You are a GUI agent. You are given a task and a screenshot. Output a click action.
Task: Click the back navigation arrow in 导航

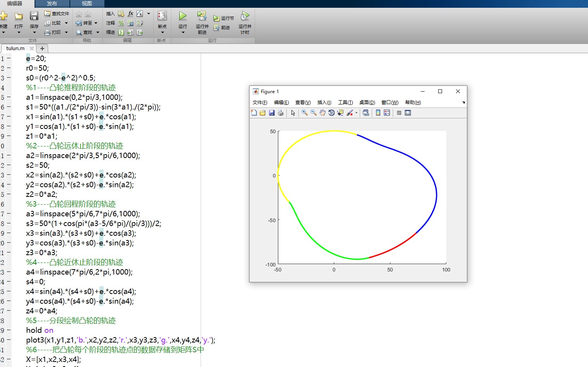tap(79, 14)
